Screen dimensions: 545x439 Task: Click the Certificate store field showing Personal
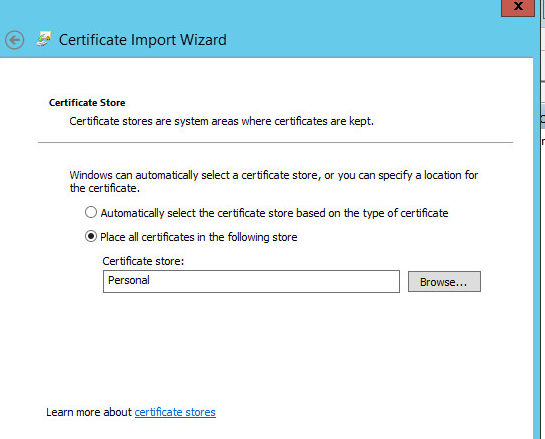coord(251,282)
